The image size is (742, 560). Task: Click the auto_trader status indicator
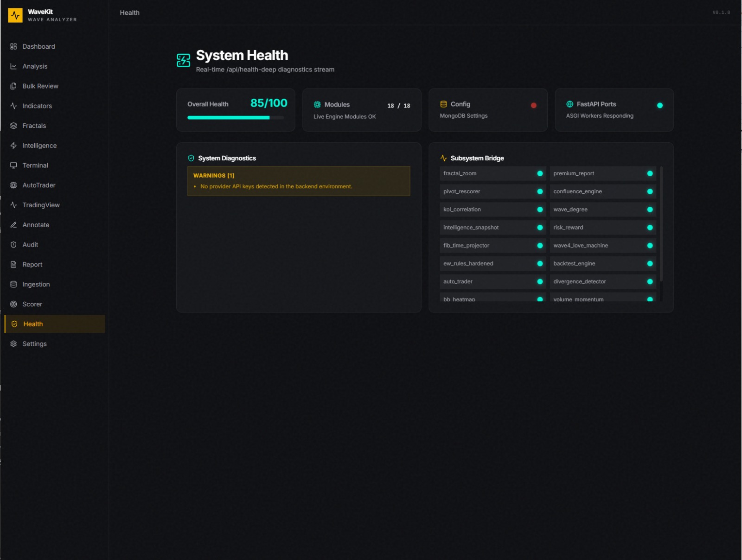click(540, 281)
